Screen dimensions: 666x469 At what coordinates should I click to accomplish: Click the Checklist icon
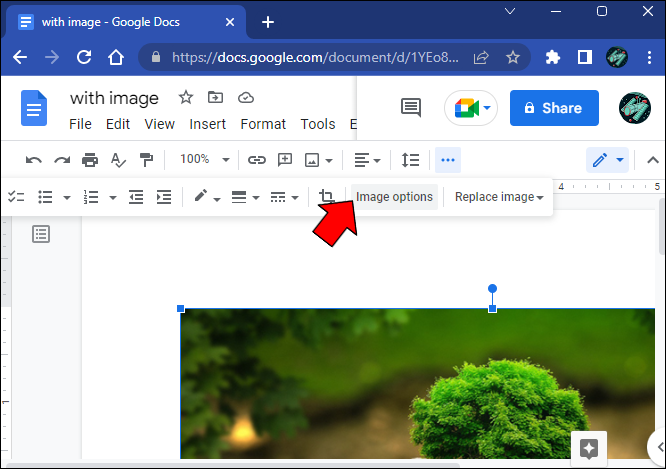tap(16, 197)
